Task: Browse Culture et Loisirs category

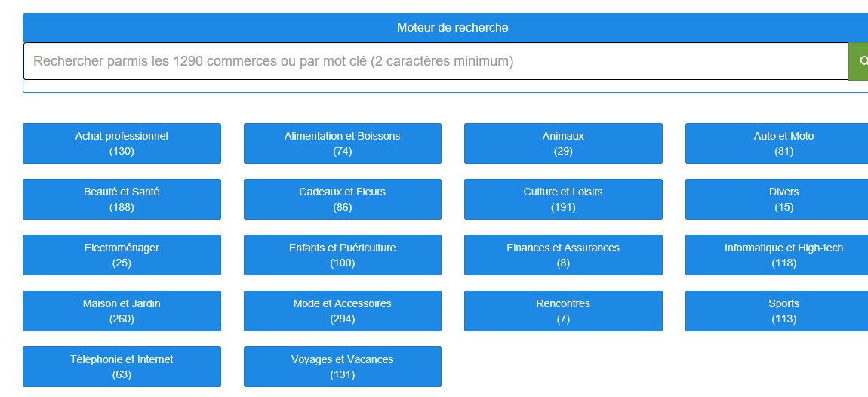Action: point(563,199)
